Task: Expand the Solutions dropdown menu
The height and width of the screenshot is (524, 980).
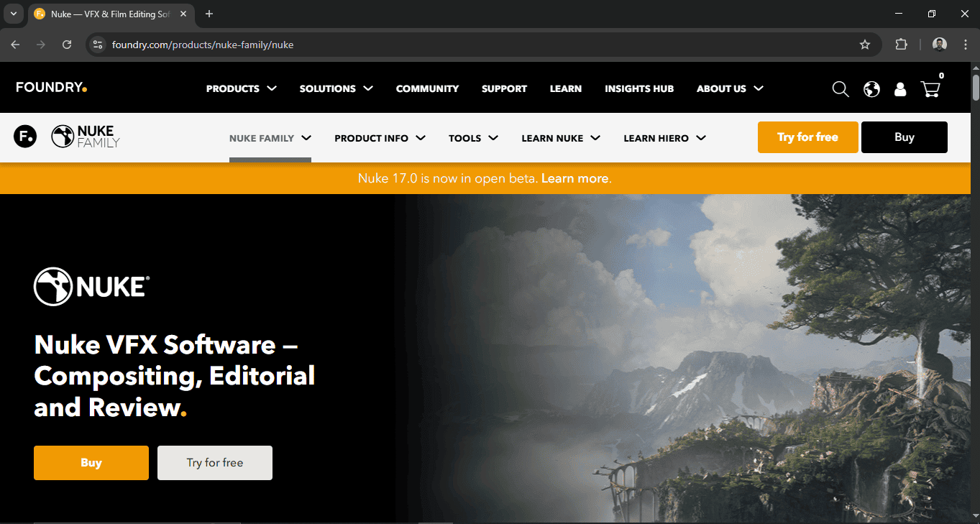Action: (336, 88)
